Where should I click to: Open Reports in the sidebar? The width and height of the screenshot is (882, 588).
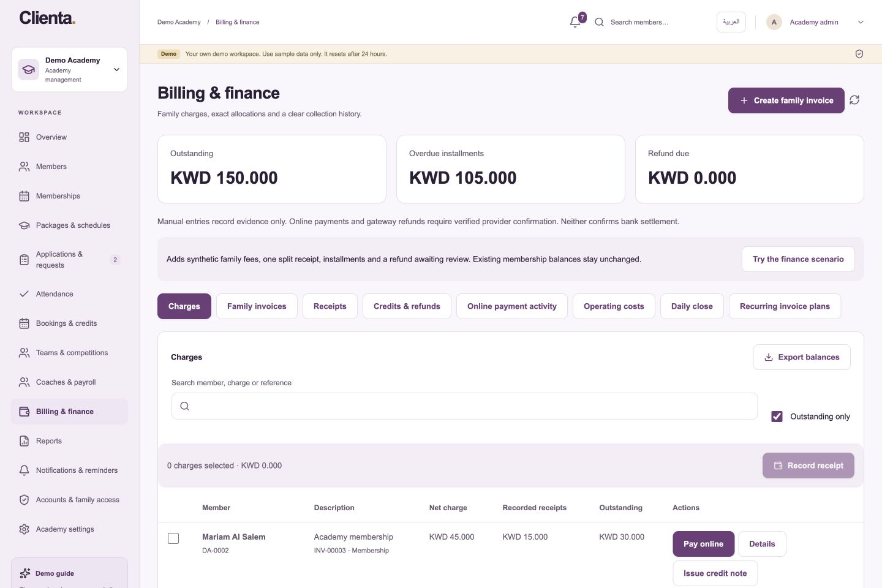point(69,441)
